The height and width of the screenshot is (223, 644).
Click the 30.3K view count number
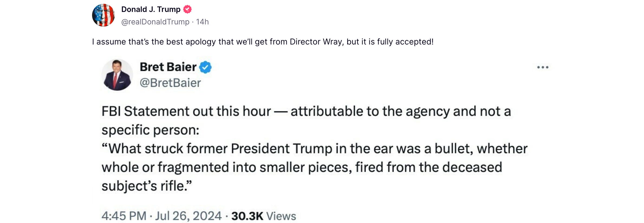[247, 216]
